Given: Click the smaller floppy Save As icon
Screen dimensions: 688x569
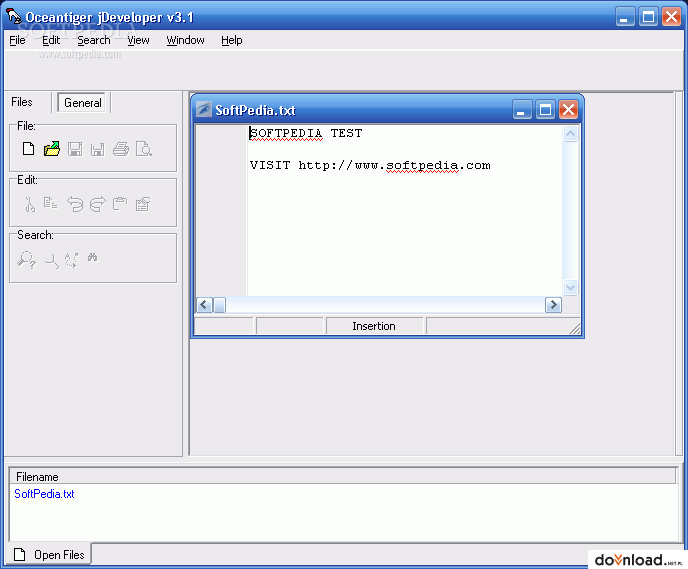Looking at the screenshot, I should (97, 150).
